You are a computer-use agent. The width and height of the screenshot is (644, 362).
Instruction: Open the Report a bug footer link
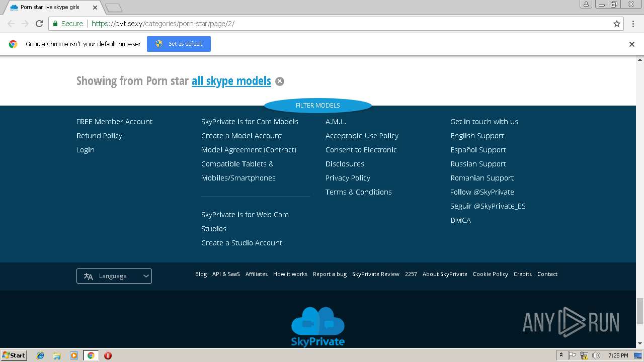[x=330, y=274]
